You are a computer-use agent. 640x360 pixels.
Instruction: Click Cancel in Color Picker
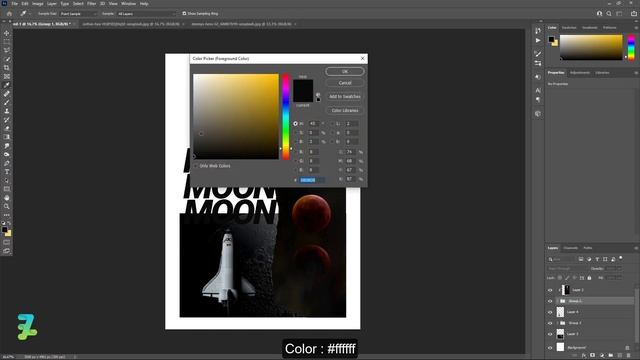[x=345, y=83]
